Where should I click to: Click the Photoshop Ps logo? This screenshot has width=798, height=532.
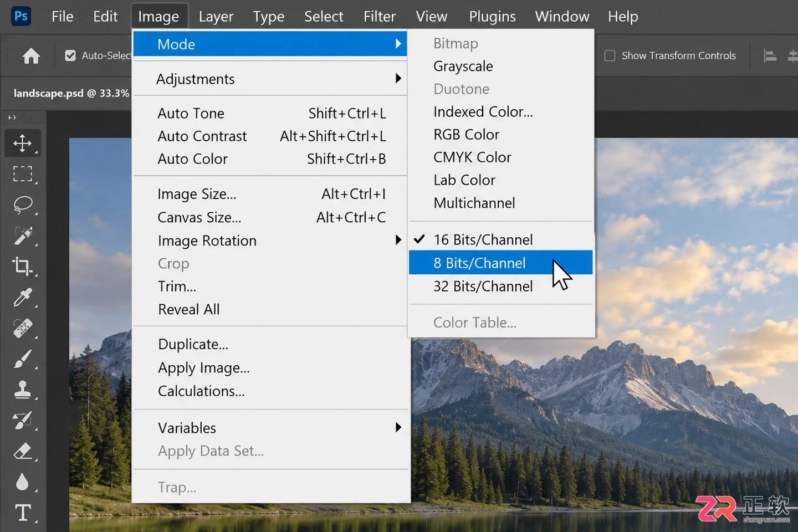(x=21, y=16)
